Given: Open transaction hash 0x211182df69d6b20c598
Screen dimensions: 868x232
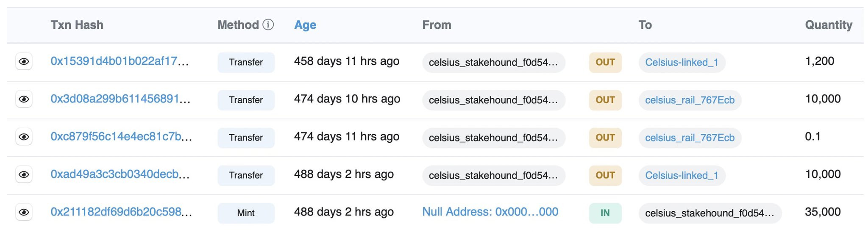Looking at the screenshot, I should tap(121, 212).
